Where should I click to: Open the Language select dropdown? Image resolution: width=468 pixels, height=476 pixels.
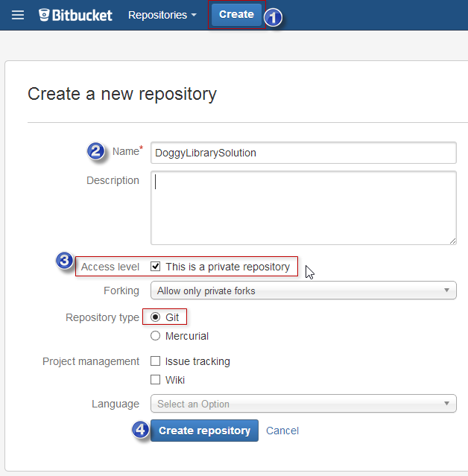pos(303,404)
